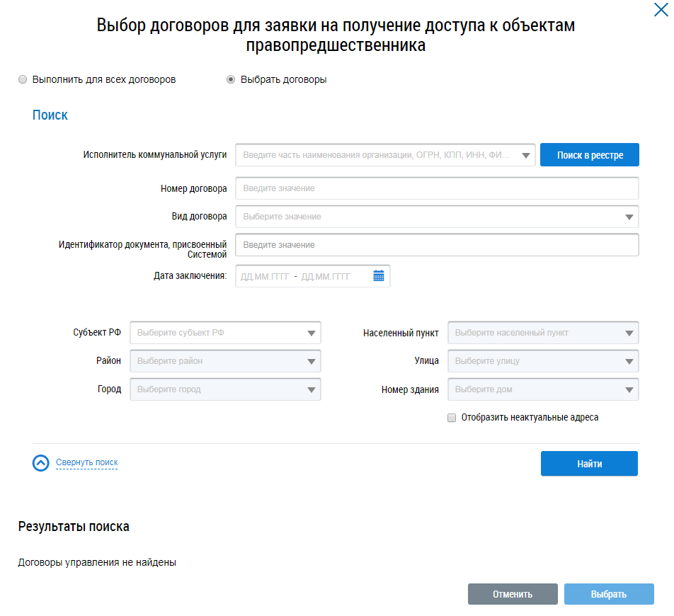Open the calendar date picker icon
The image size is (674, 616).
point(379,276)
